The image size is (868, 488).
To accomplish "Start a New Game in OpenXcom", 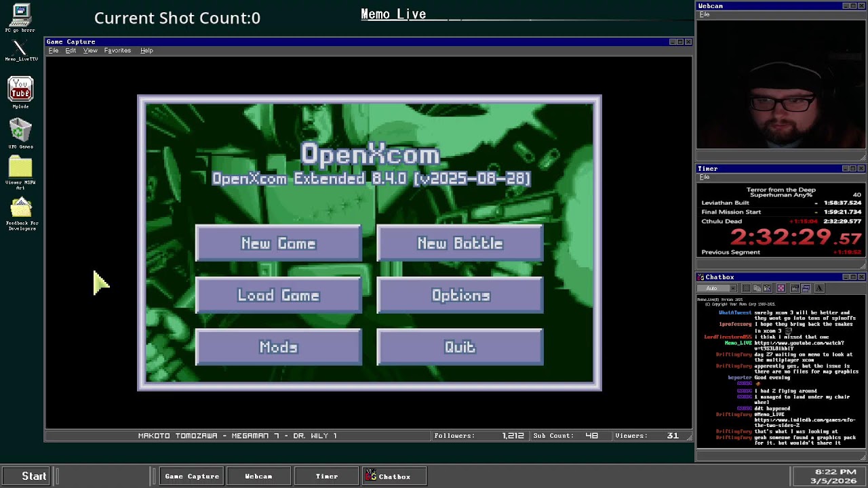I will tap(278, 243).
